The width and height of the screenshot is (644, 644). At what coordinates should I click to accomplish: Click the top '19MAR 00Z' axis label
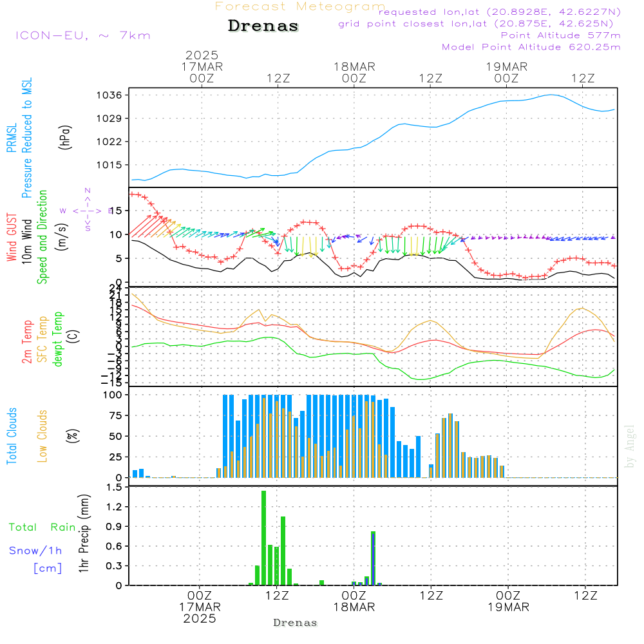506,72
